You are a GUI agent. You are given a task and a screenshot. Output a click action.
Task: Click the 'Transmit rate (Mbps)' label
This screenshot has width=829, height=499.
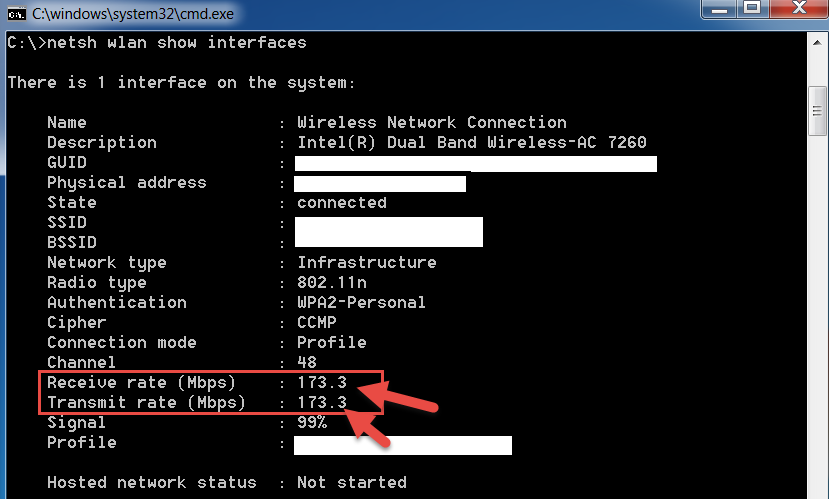click(146, 403)
